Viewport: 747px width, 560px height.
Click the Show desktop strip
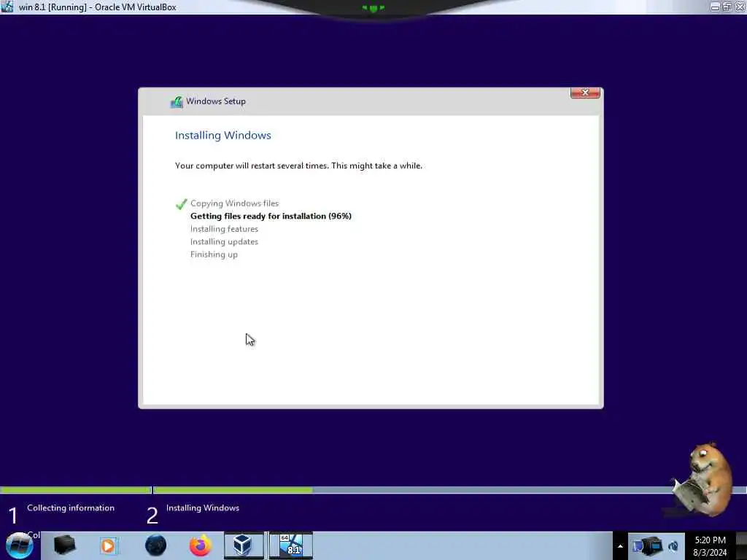click(741, 545)
